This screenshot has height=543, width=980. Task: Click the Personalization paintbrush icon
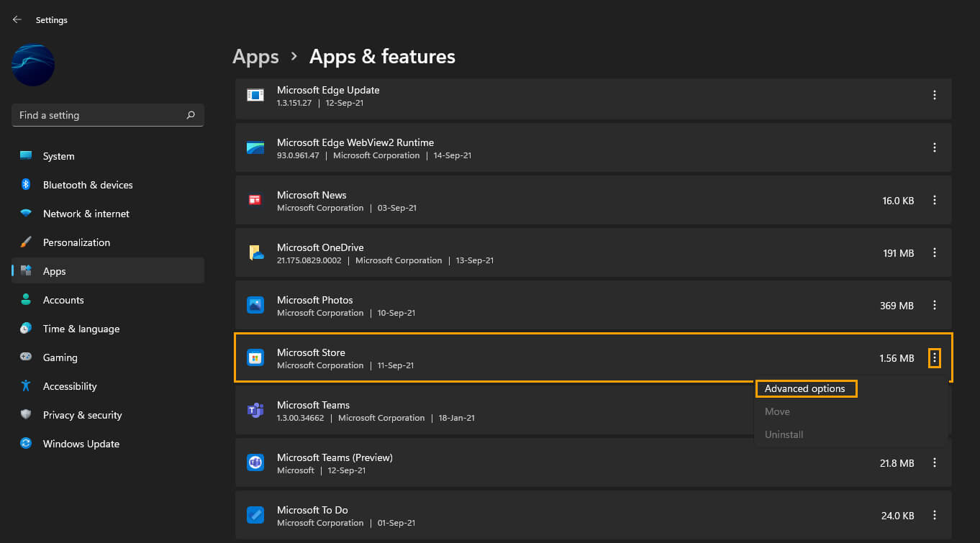(x=26, y=242)
